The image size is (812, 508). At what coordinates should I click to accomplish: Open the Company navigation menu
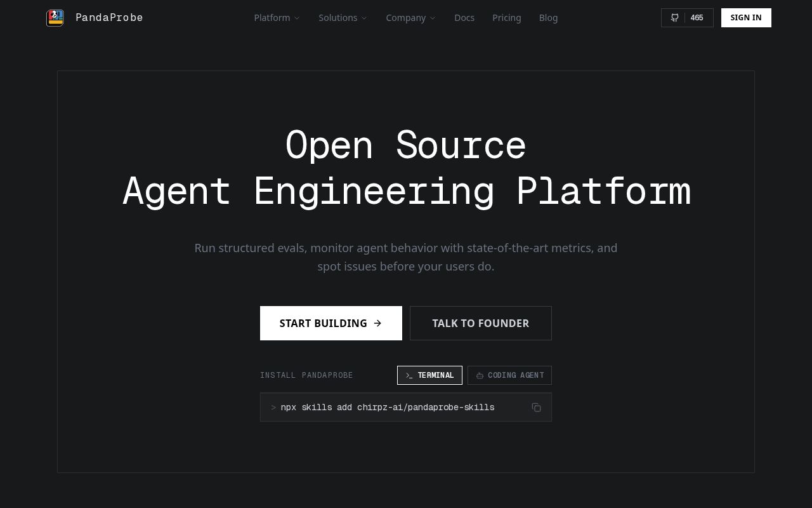(x=411, y=18)
